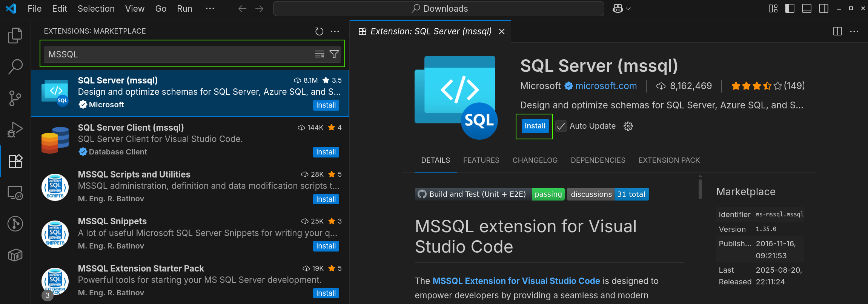Select SQL Server Client (mssql) list item
868x304 pixels.
190,140
